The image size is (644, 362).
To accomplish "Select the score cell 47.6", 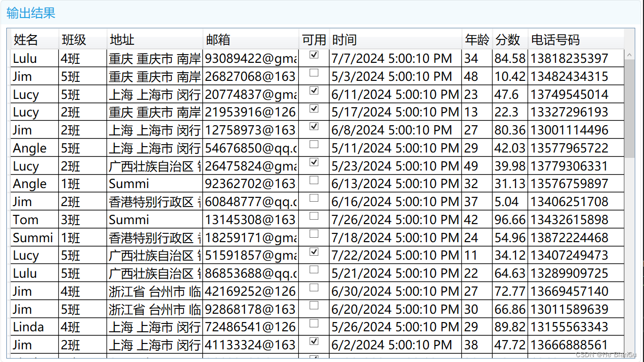I will 510,95.
